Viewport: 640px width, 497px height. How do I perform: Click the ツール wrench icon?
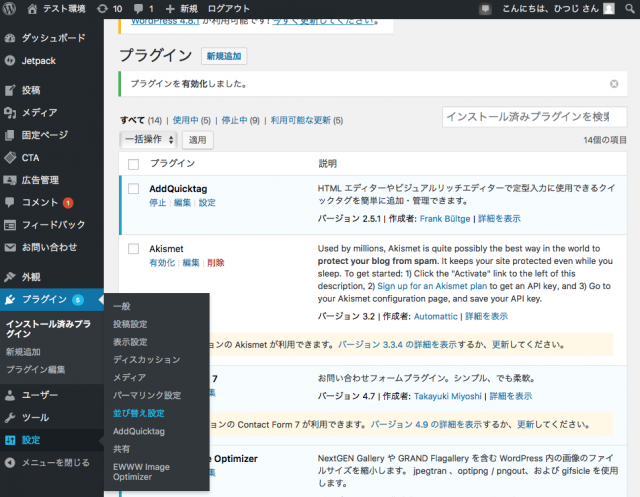(x=10, y=417)
